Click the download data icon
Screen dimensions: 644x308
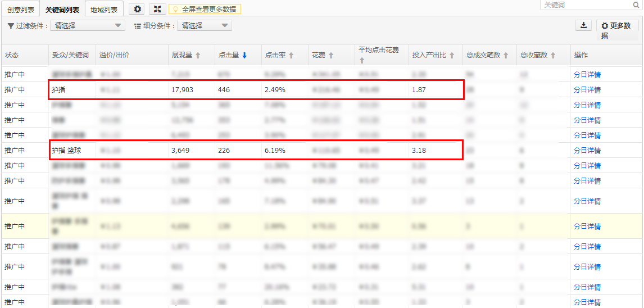coord(583,25)
